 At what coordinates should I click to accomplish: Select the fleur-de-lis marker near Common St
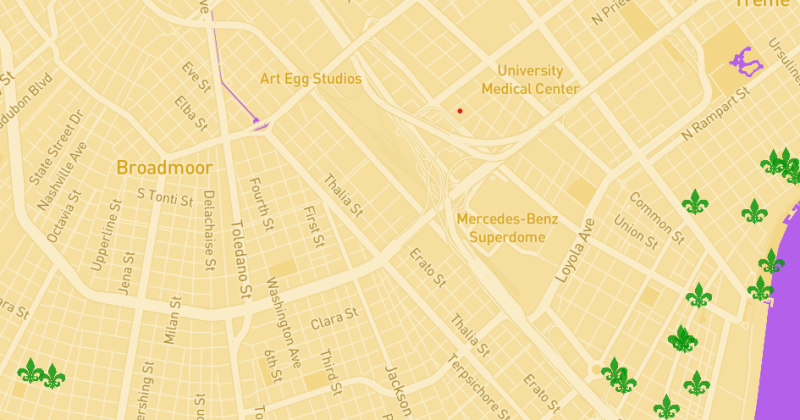tap(694, 202)
